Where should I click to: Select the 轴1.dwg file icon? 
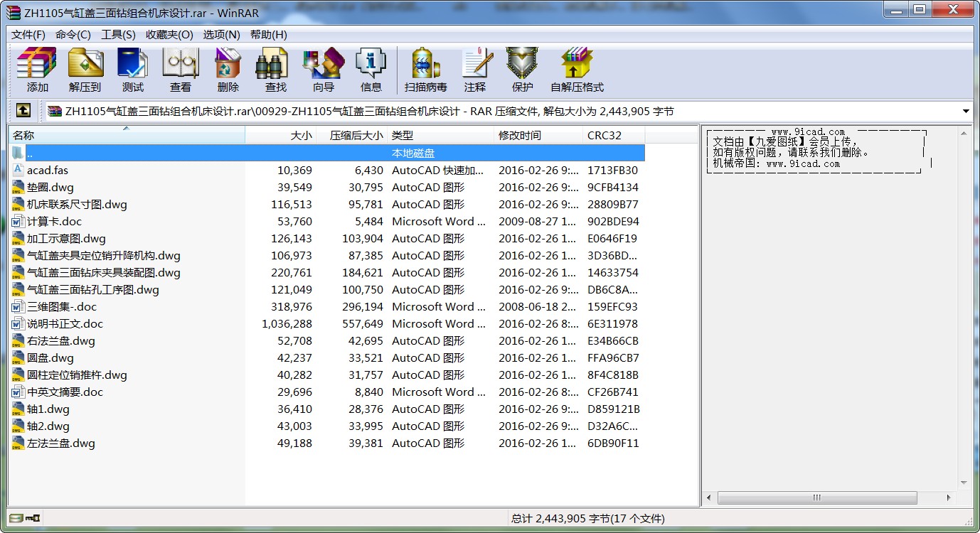pos(18,409)
